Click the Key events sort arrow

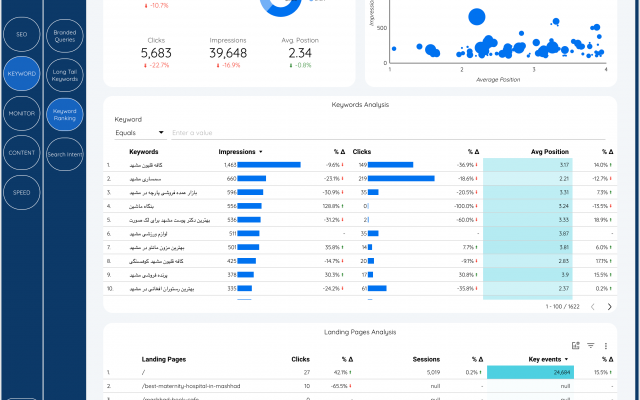click(x=573, y=358)
